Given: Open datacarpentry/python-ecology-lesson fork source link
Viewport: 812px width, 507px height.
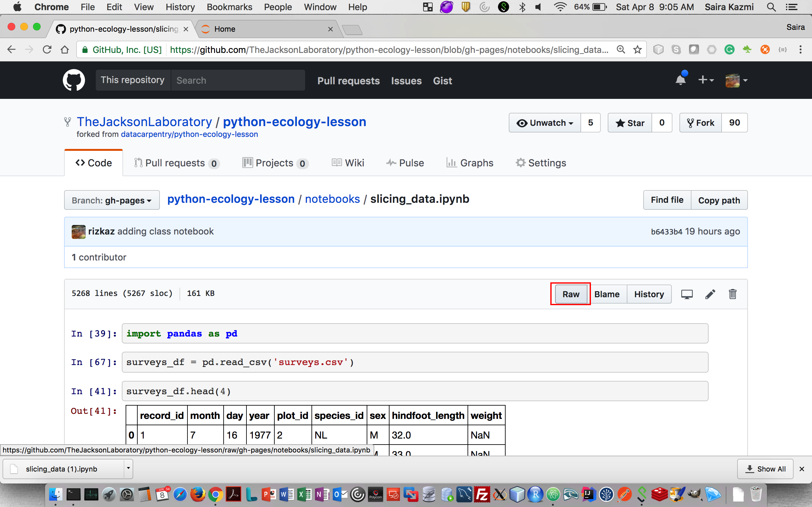Looking at the screenshot, I should 189,134.
